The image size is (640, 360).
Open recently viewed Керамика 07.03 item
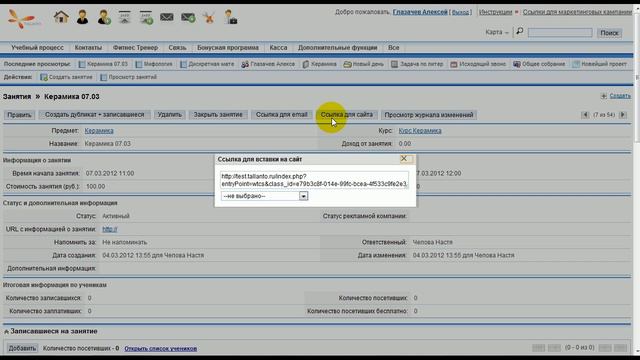click(x=103, y=64)
